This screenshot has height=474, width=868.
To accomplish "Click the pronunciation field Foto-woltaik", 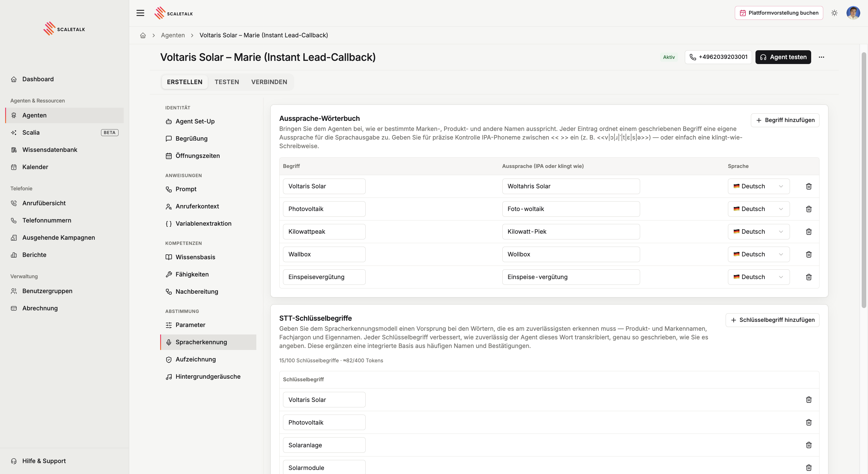I will [571, 209].
